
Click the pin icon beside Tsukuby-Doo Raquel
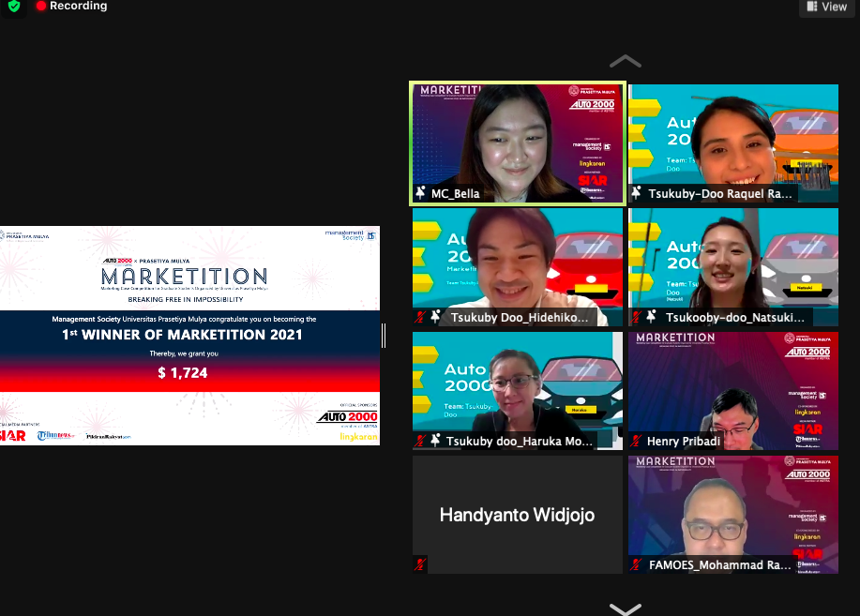[636, 193]
